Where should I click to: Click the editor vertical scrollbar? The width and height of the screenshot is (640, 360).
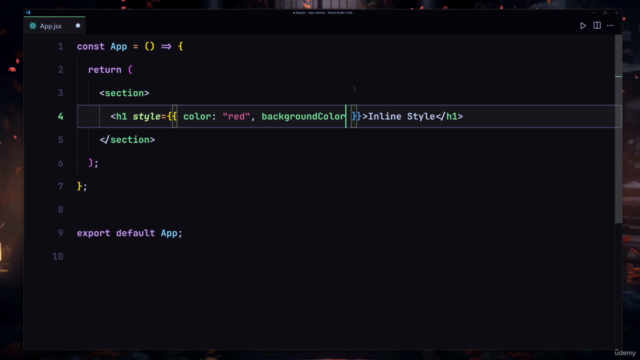pyautogui.click(x=618, y=129)
